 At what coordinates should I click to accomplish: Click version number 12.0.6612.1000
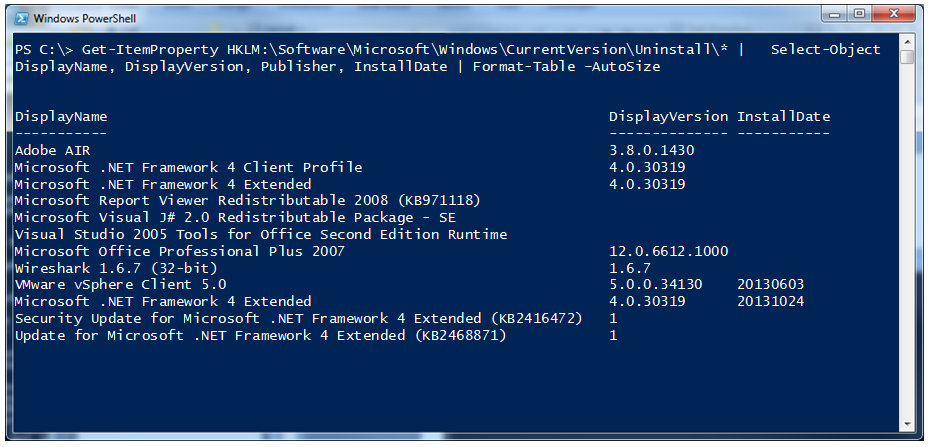point(668,251)
